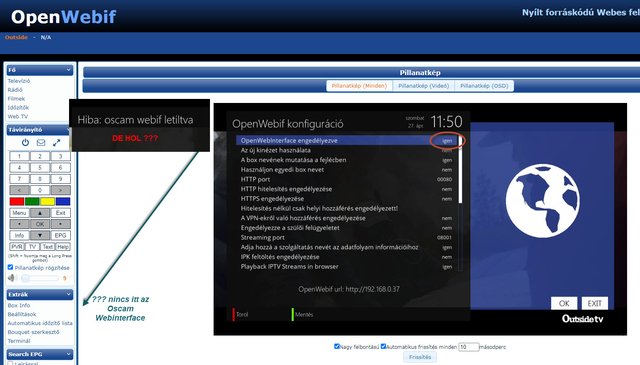Collapse the 'Search EPG' section chevron

tap(69, 354)
